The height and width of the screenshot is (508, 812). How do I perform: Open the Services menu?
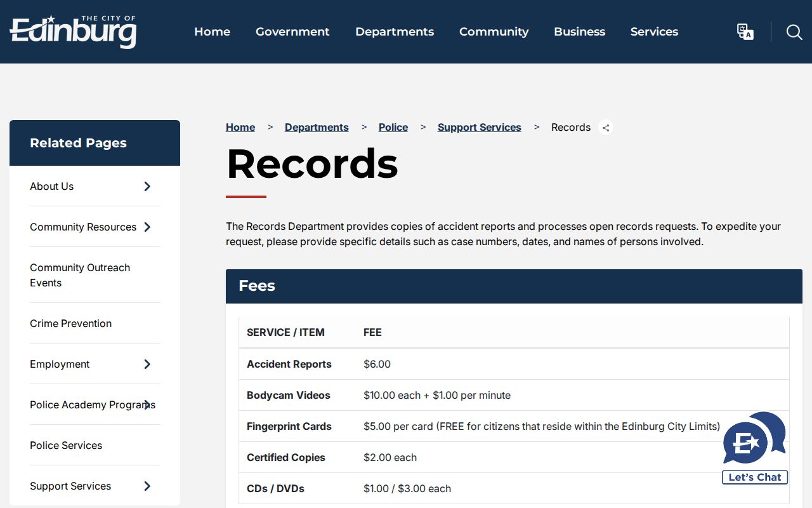[654, 32]
